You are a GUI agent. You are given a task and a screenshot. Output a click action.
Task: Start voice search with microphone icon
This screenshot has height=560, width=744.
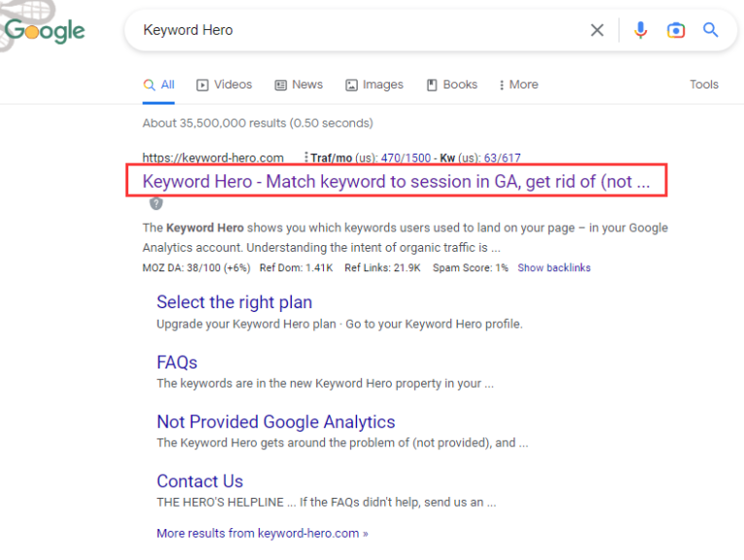click(x=640, y=30)
